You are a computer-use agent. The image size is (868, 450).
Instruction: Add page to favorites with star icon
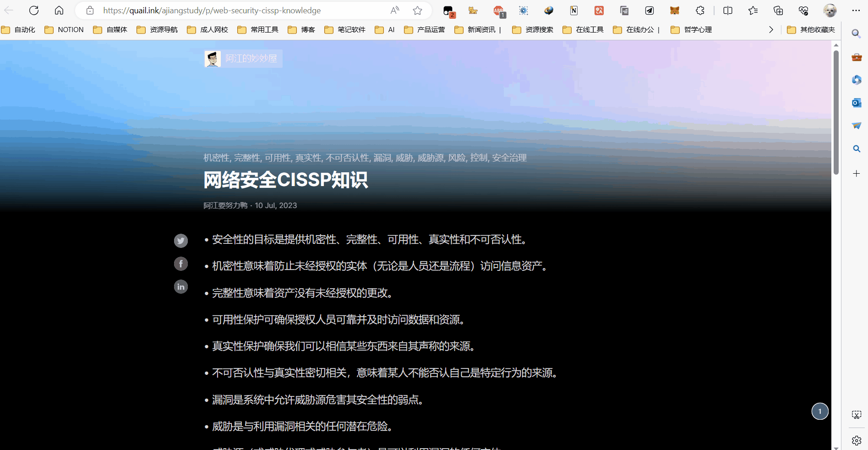point(417,11)
